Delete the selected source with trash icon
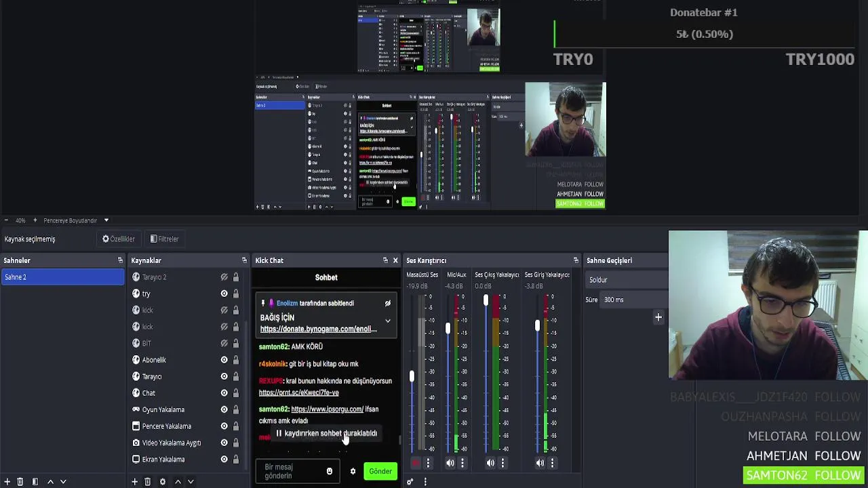Screen dimensions: 868x488 tap(147, 481)
